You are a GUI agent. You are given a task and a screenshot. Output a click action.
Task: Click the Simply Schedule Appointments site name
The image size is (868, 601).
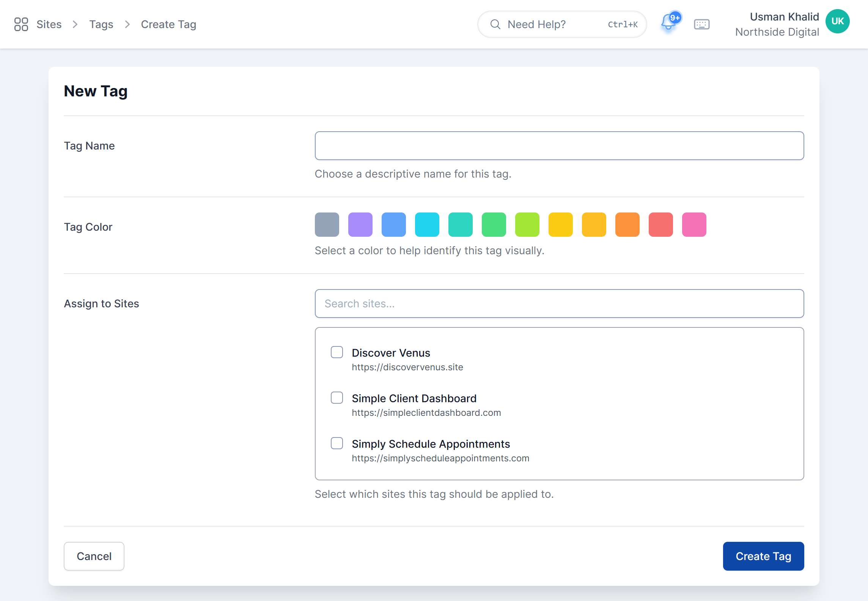431,444
